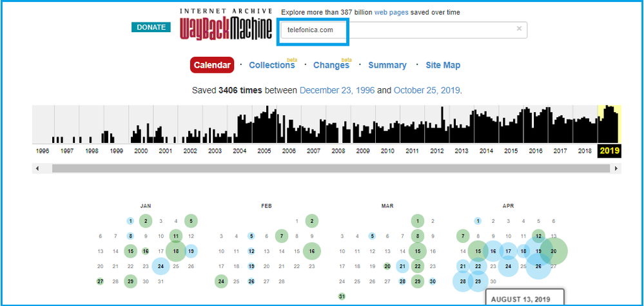Open the February 24 capture circle
The image size is (644, 306).
tap(221, 281)
